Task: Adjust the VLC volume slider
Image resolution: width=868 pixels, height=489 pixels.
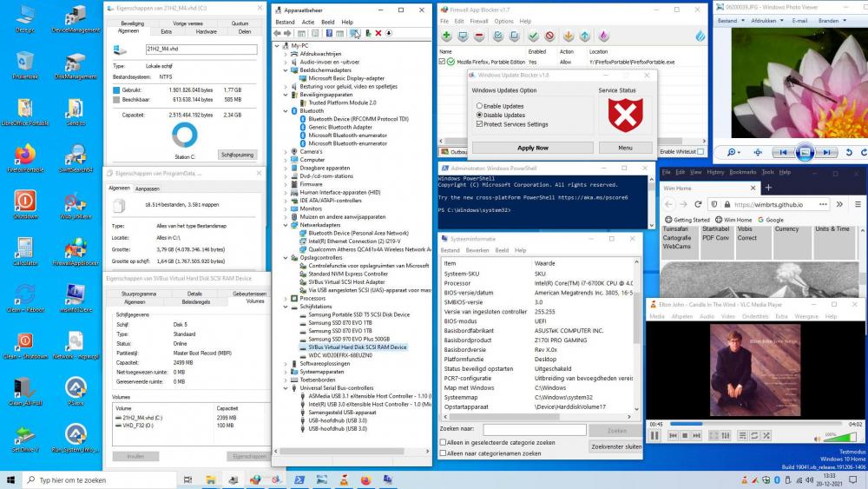Action: (839, 438)
